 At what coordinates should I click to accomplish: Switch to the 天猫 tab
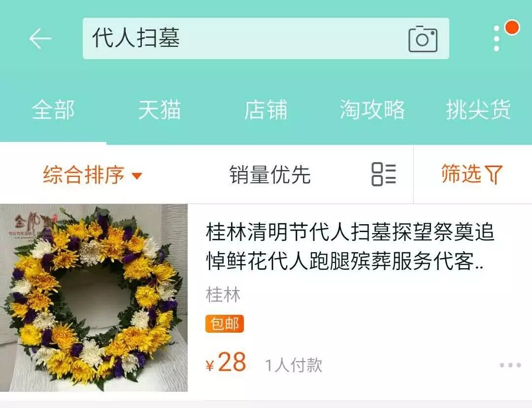(x=160, y=109)
